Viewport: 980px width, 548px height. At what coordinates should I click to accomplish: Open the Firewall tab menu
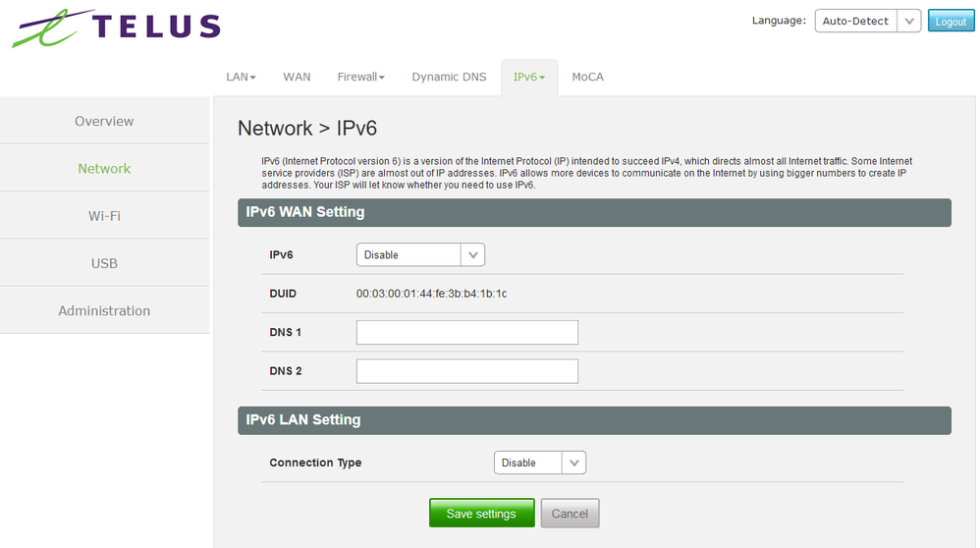pyautogui.click(x=360, y=77)
